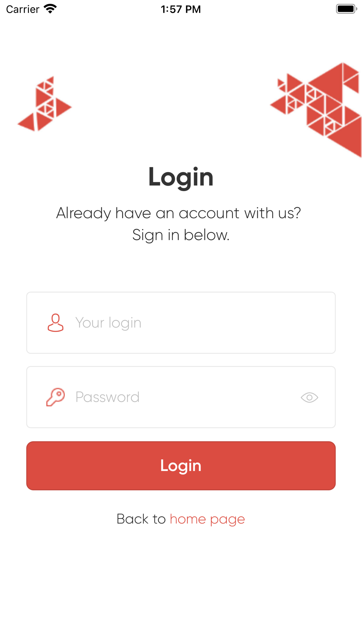Focus the Password input field
Screen dimensions: 362x644
click(181, 397)
